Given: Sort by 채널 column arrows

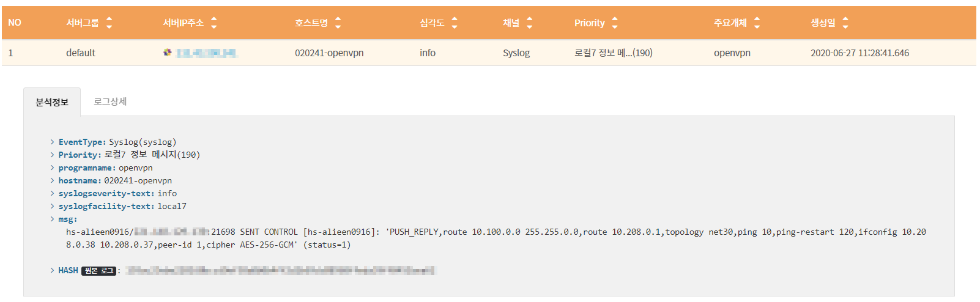Looking at the screenshot, I should (529, 23).
